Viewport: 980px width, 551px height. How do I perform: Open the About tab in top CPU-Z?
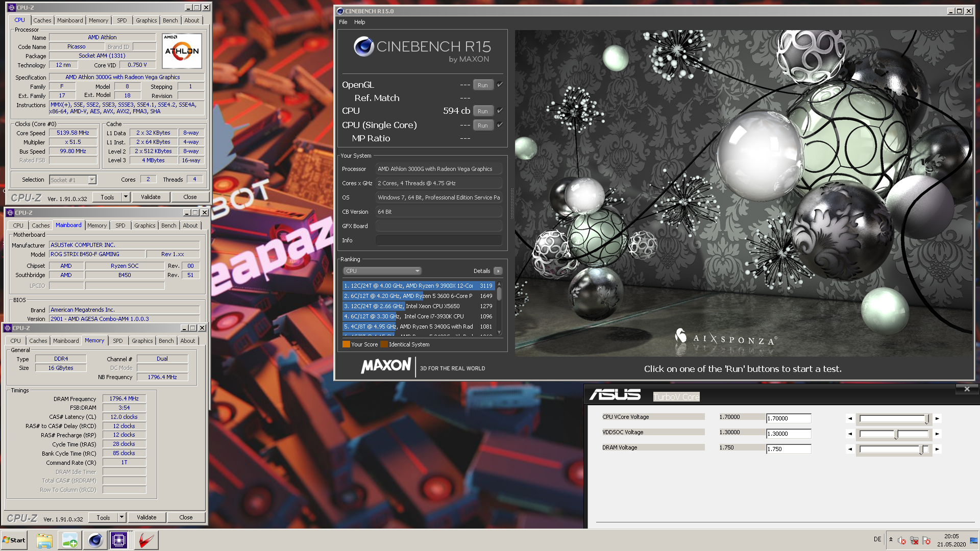[192, 20]
